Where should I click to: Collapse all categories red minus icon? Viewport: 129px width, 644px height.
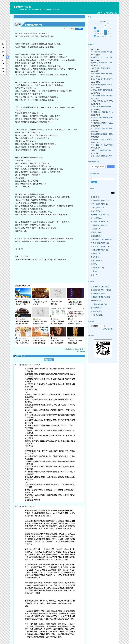click(114, 193)
